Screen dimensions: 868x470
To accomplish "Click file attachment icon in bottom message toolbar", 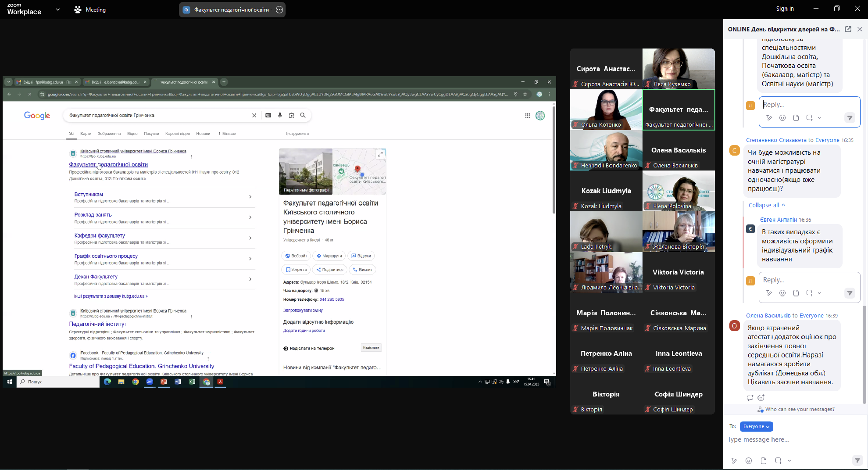I will pos(764,461).
